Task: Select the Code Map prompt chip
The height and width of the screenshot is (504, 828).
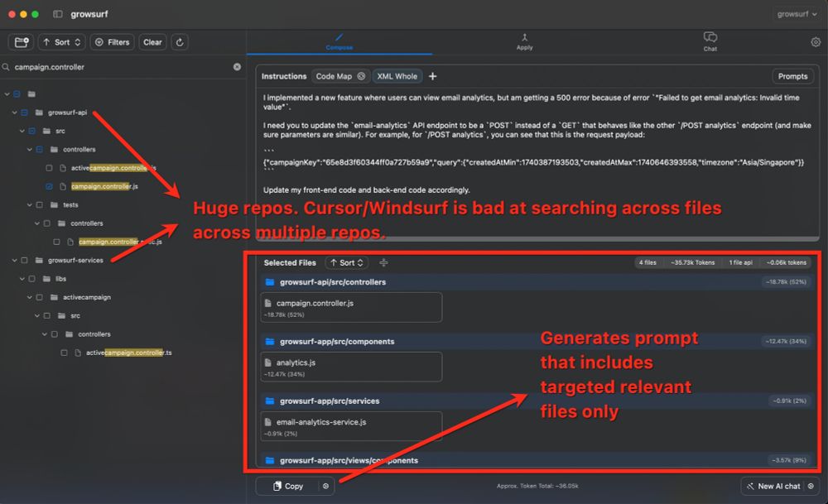Action: point(340,76)
